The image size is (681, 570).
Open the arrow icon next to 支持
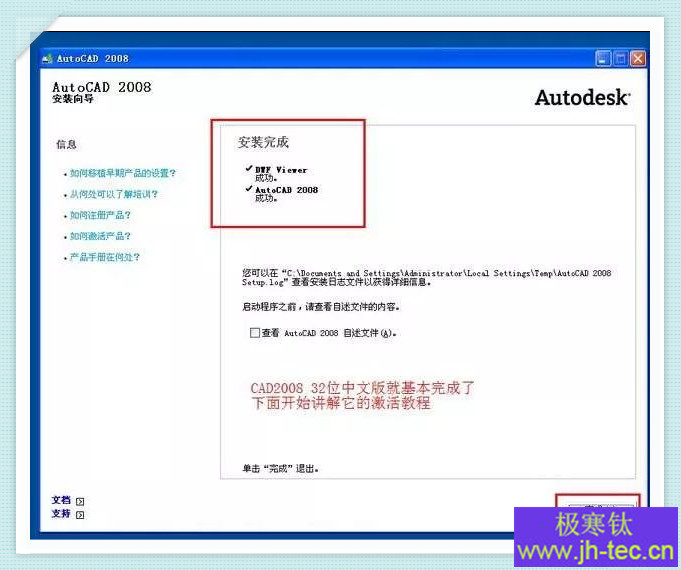click(80, 515)
